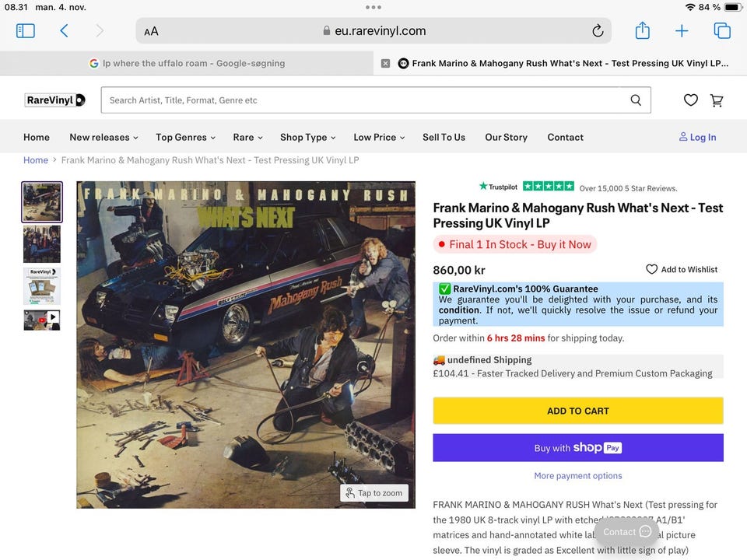Image resolution: width=747 pixels, height=560 pixels.
Task: Open the Sell To Us page
Action: 444,137
